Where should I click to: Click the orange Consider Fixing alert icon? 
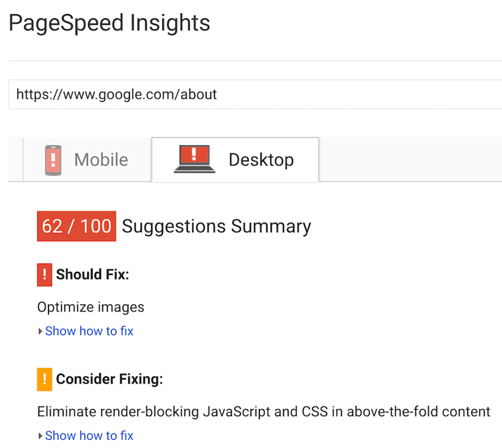point(44,379)
